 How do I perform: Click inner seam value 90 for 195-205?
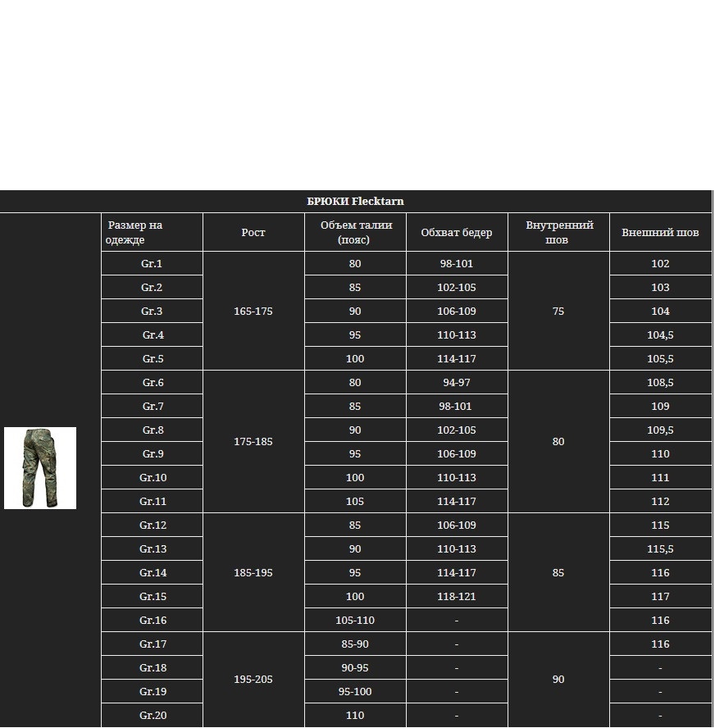coord(558,680)
